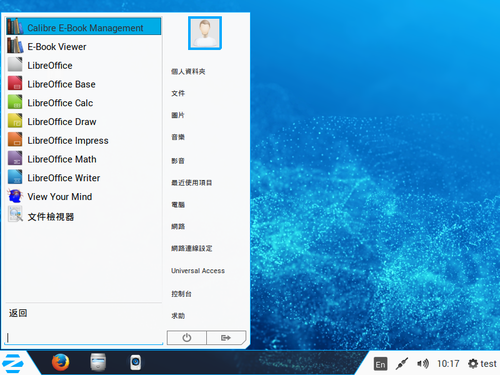Open 網路 network entry

[x=178, y=227]
